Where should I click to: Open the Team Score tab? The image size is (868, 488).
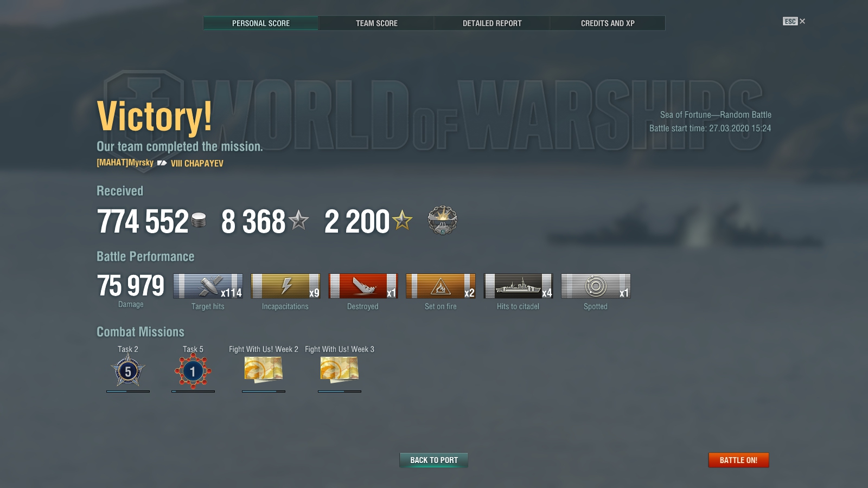(376, 23)
